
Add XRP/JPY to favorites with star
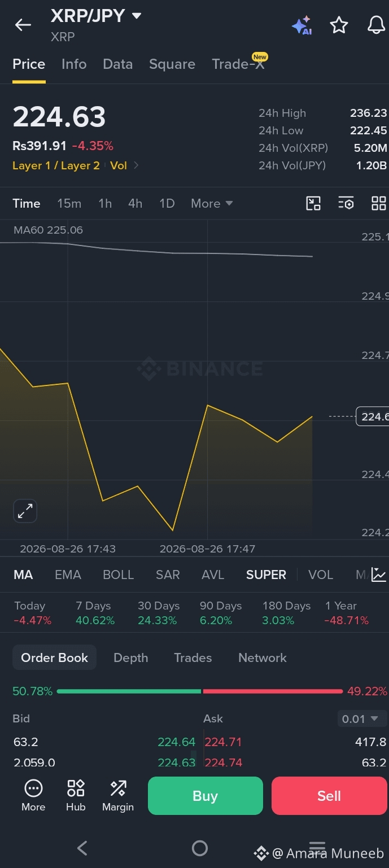coord(339,25)
